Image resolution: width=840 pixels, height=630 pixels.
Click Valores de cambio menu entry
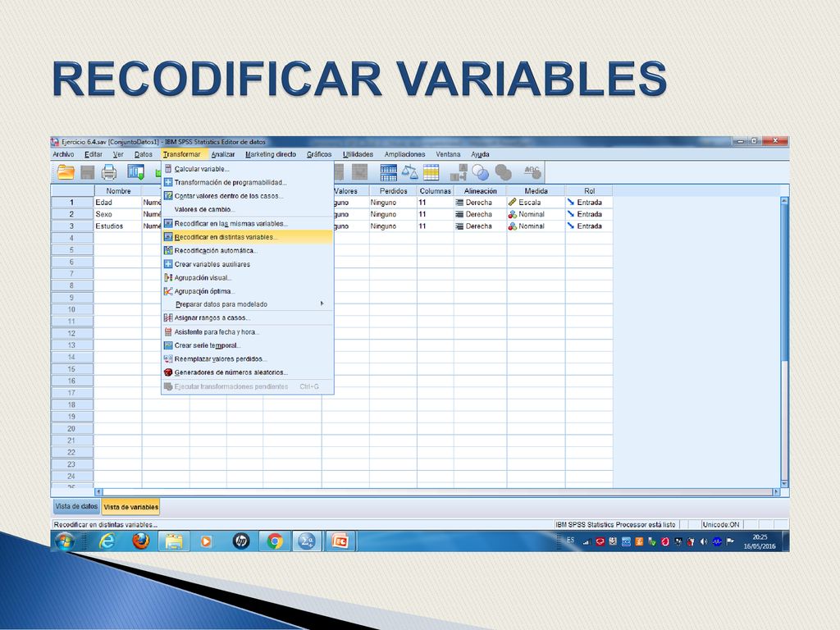pyautogui.click(x=248, y=209)
